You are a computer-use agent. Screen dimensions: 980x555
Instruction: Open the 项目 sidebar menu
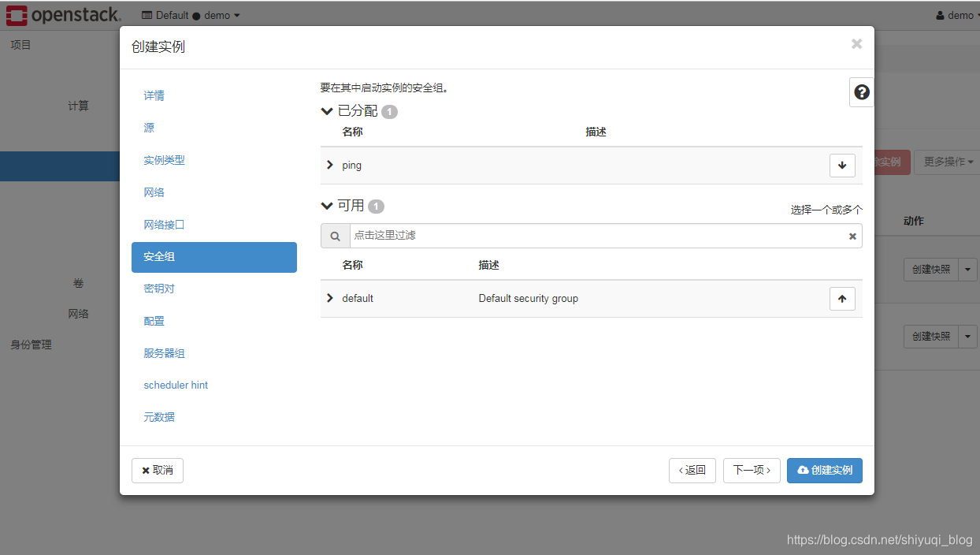21,45
